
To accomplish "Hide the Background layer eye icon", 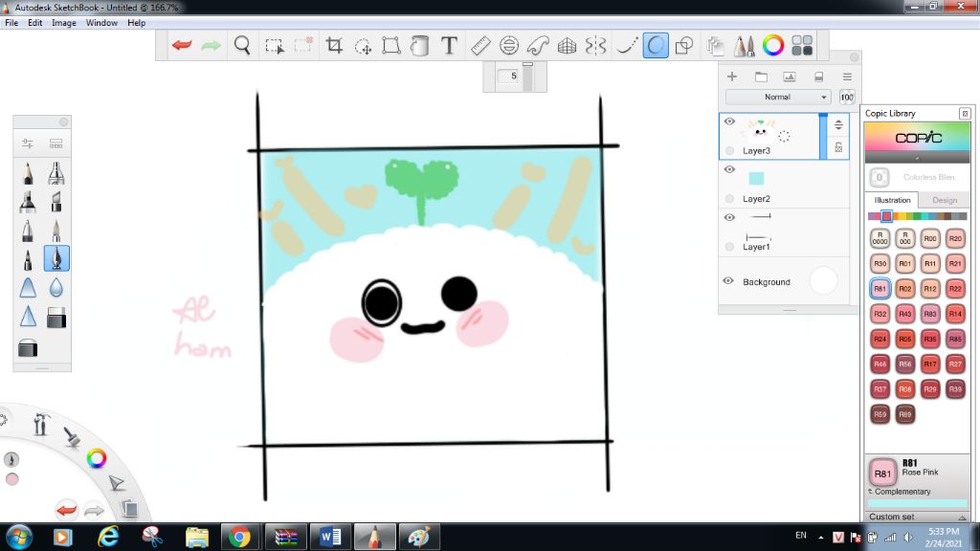I will pyautogui.click(x=728, y=281).
